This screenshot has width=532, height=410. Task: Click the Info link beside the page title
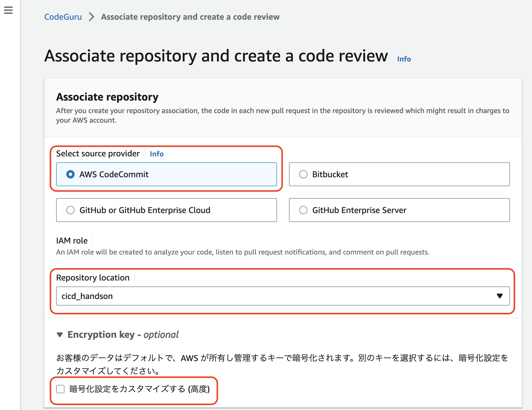point(404,59)
